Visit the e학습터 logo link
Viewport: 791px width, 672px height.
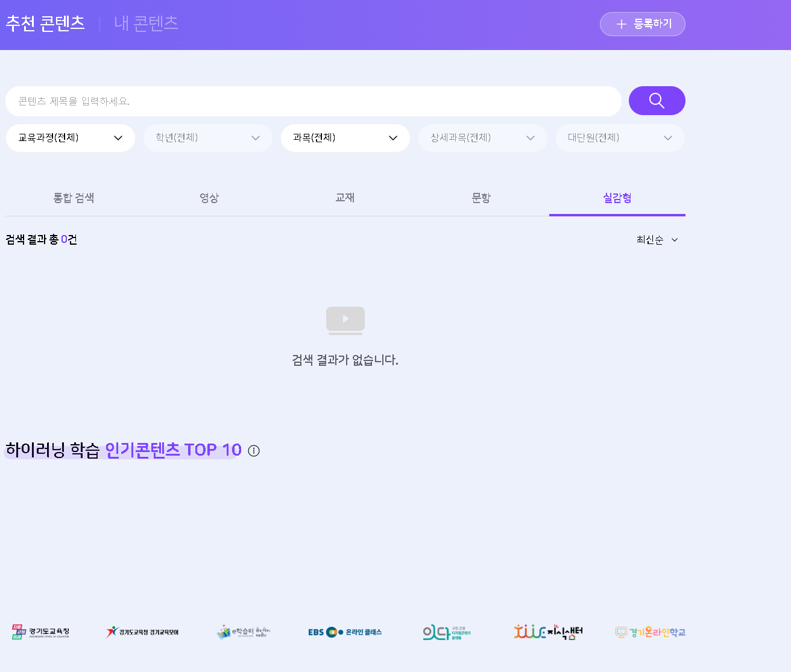[x=244, y=632]
